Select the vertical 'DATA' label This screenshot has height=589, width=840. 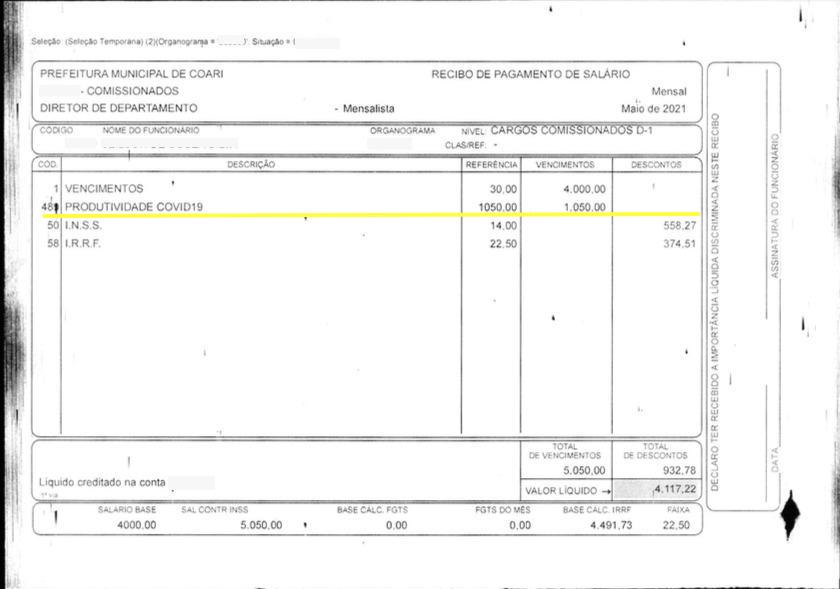(x=775, y=460)
